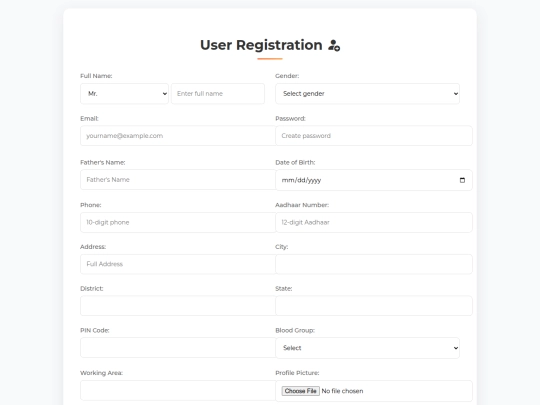Click the Enter full name field
Viewport: 540px width, 405px height.
click(218, 94)
